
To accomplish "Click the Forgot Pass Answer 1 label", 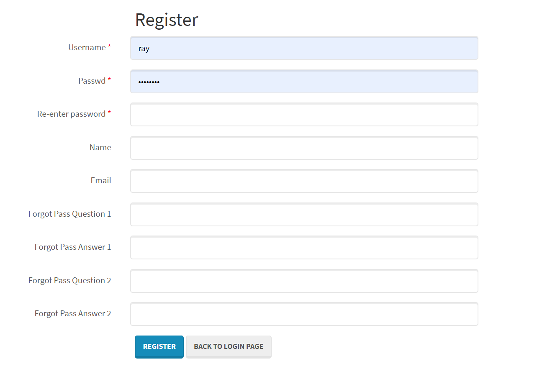I will [73, 247].
